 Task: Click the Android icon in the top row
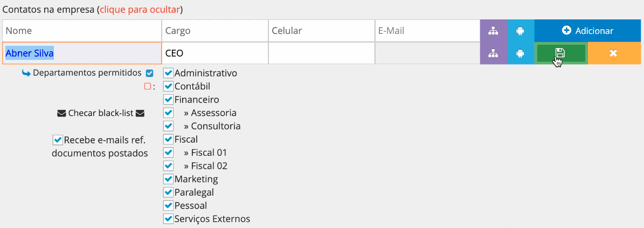click(520, 31)
